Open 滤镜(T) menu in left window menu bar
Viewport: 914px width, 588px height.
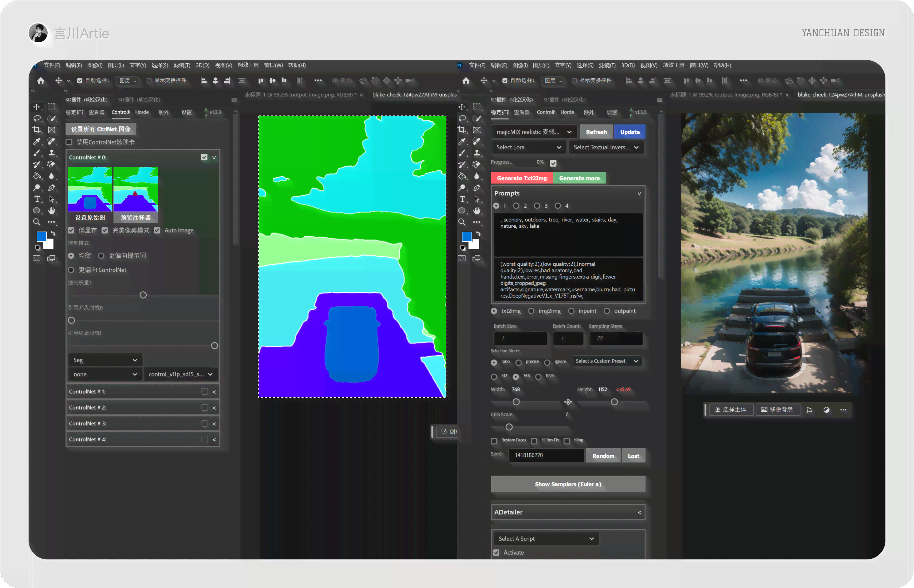tap(182, 65)
